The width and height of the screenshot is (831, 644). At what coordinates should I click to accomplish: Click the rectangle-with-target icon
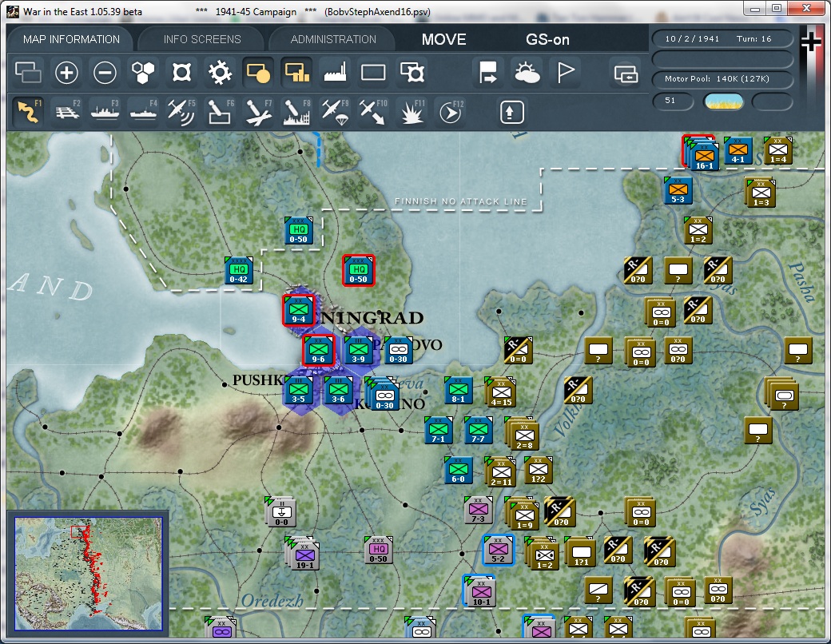pyautogui.click(x=412, y=72)
